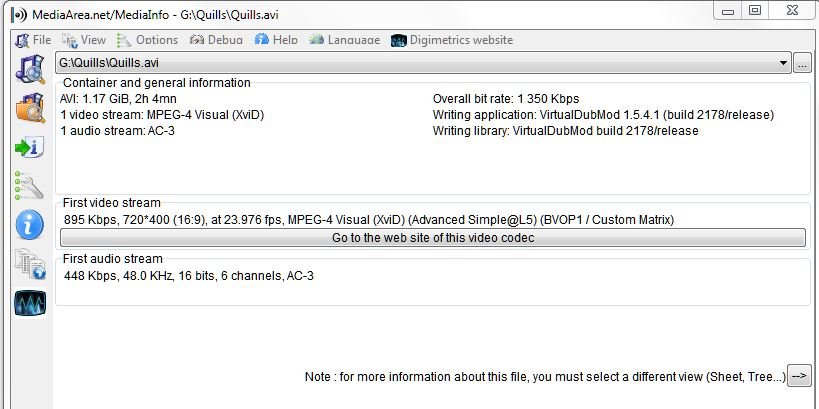
Task: Click the blue About info sidebar icon
Action: (x=30, y=225)
